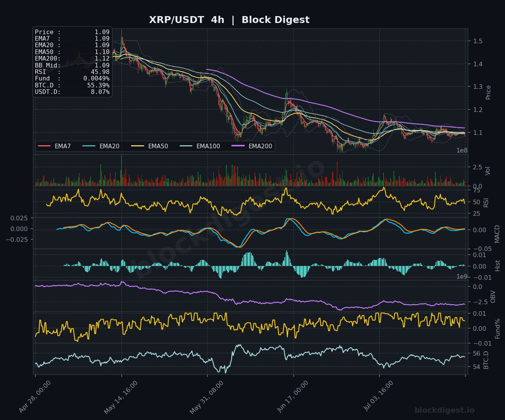This screenshot has width=505, height=420.
Task: Select the EMA100 legend entry
Action: point(200,146)
